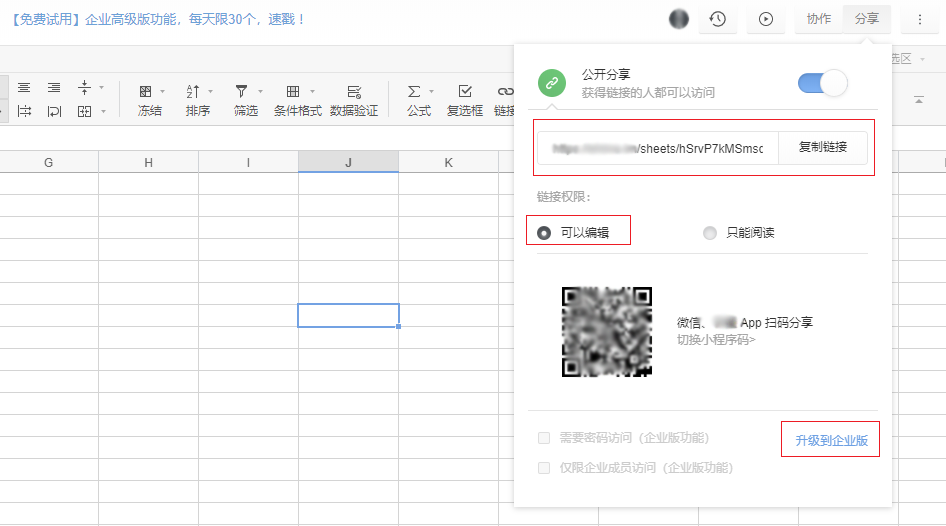Image resolution: width=946 pixels, height=526 pixels.
Task: Insert a 复选框 checkbox via toolbar
Action: [465, 92]
